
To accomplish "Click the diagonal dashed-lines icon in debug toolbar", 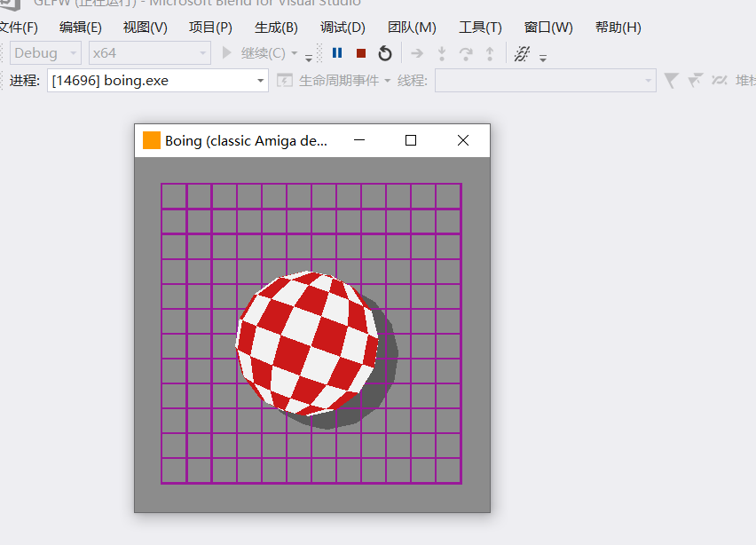I will click(522, 53).
